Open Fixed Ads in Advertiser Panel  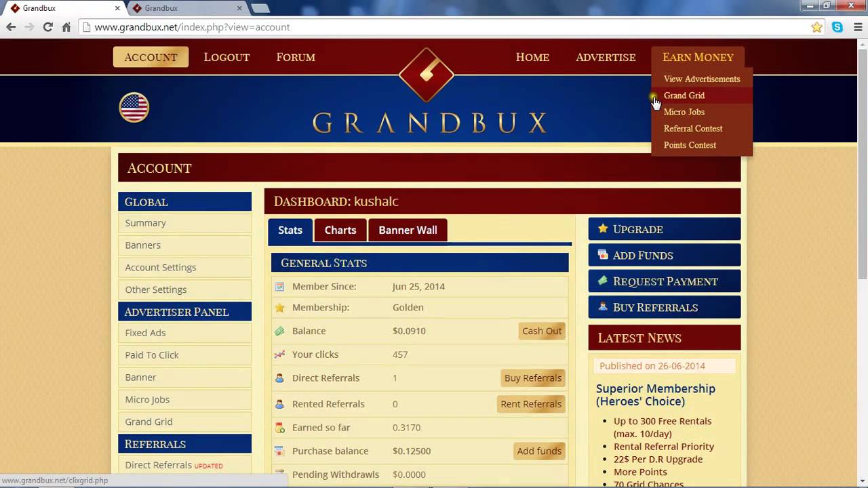click(184, 333)
